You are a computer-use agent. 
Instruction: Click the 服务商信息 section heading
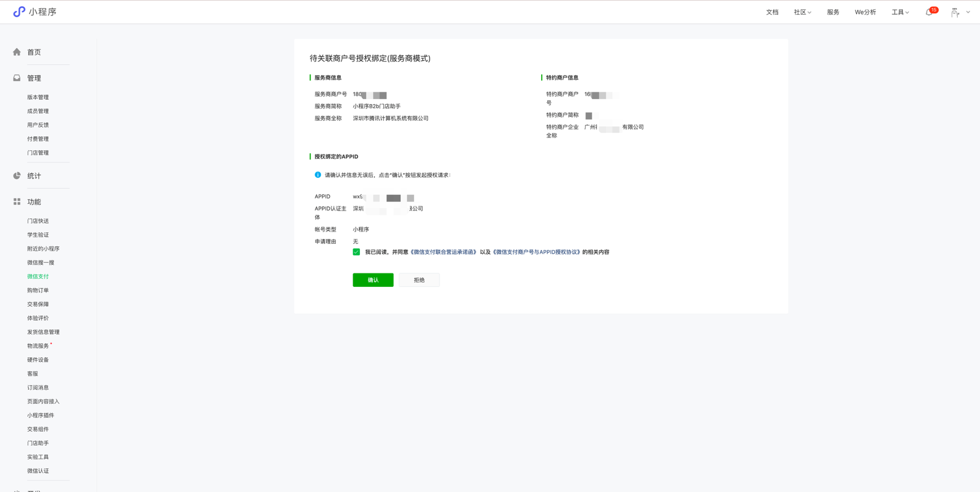pyautogui.click(x=328, y=78)
